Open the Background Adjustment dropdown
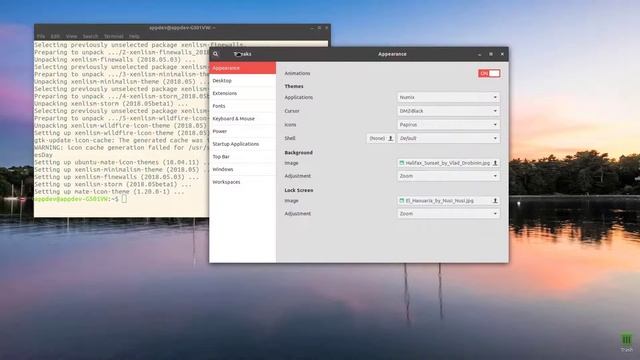The width and height of the screenshot is (640, 360). [x=448, y=176]
